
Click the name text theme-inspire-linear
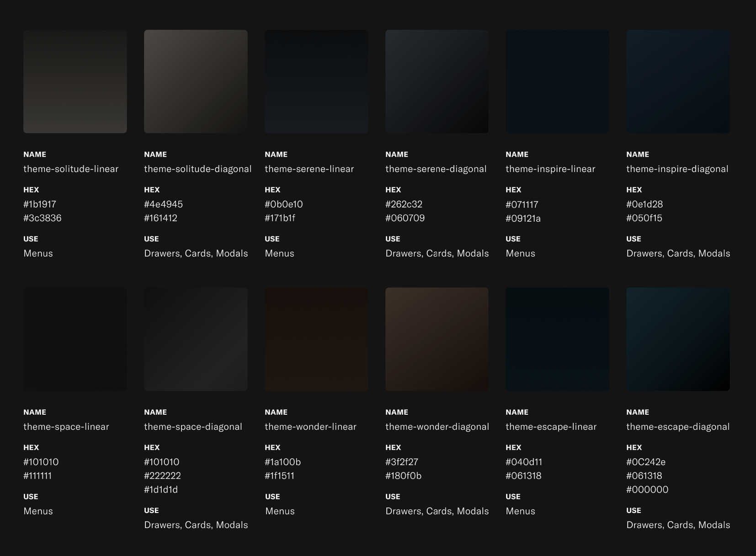pos(550,169)
